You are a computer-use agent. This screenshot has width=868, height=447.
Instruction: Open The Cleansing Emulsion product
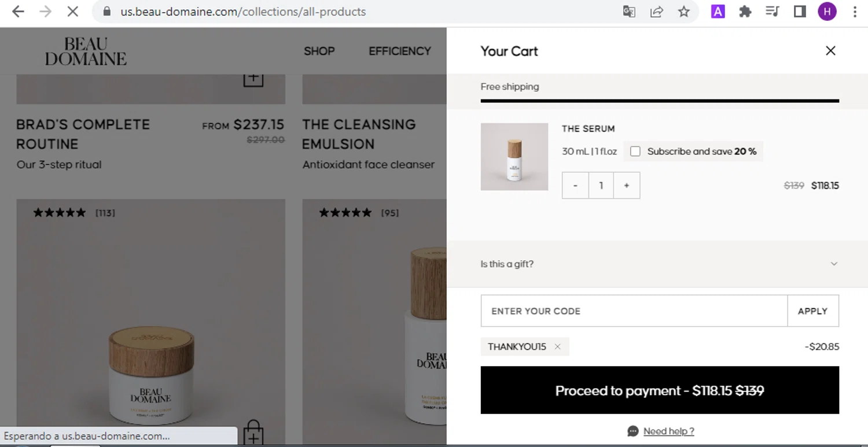[359, 134]
